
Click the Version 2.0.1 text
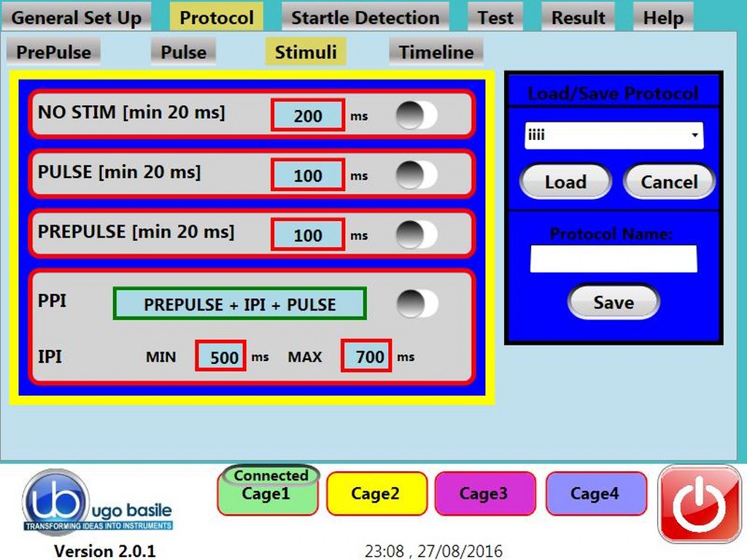click(x=105, y=551)
